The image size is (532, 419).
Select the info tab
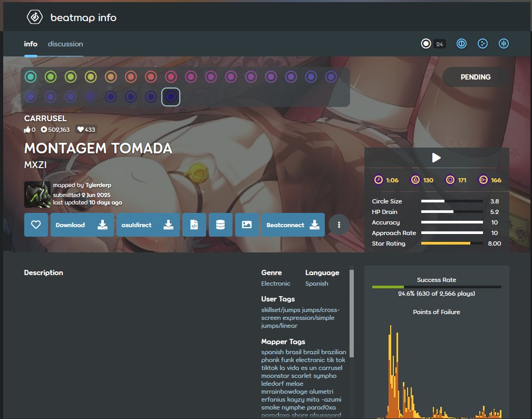click(31, 44)
